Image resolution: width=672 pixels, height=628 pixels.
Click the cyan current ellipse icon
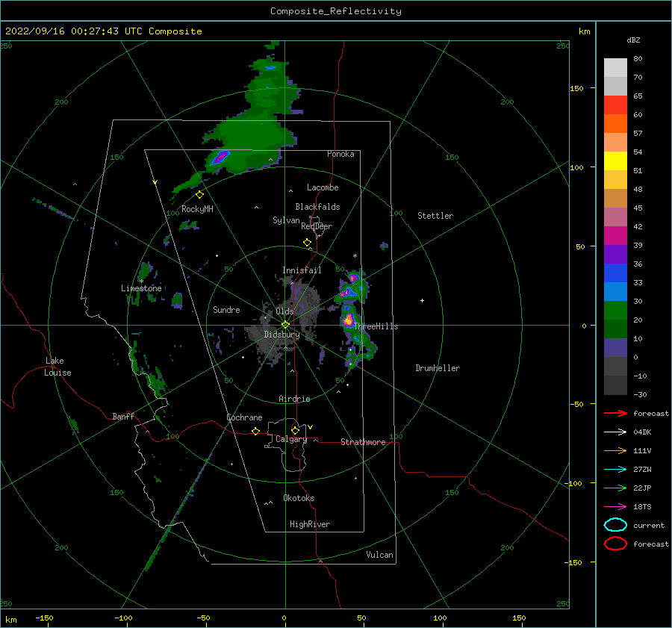pyautogui.click(x=615, y=525)
